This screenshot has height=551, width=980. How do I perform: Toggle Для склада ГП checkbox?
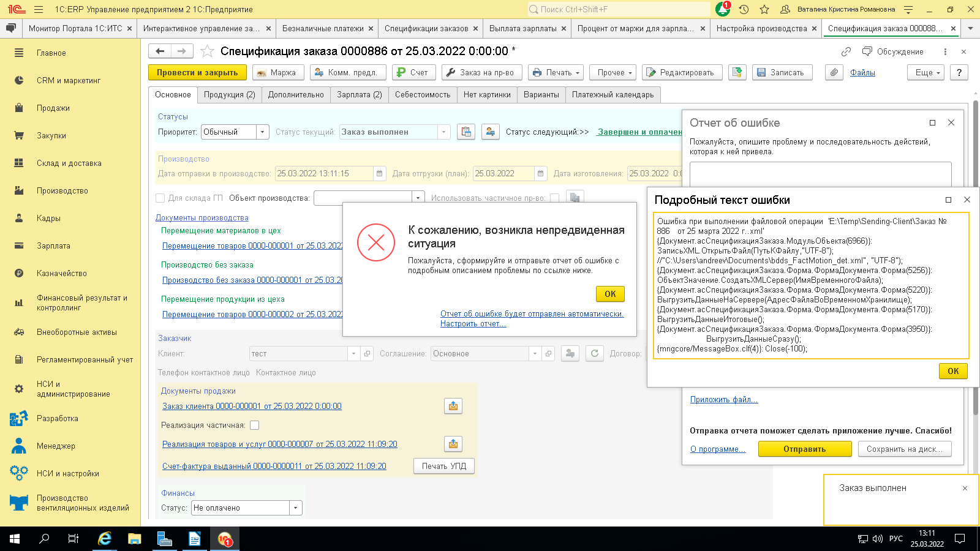pyautogui.click(x=160, y=198)
